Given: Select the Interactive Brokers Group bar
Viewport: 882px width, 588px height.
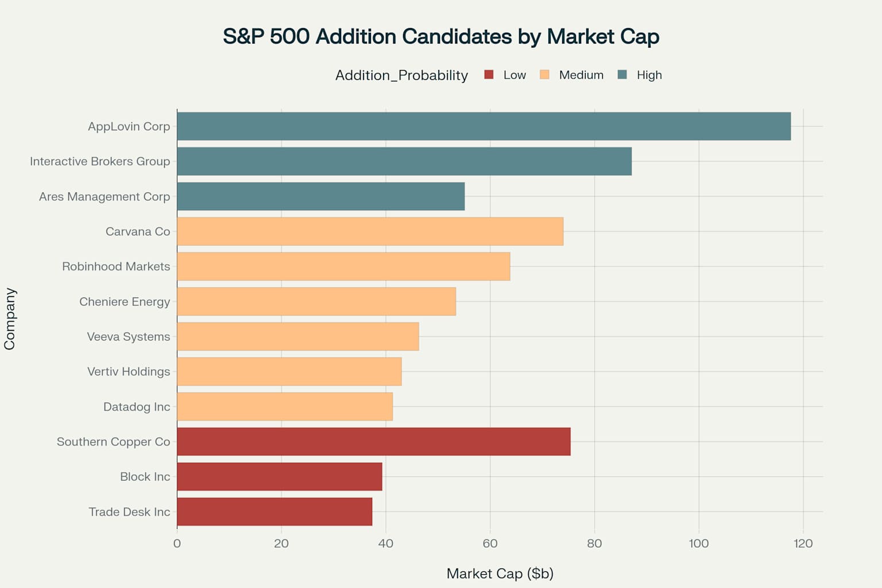Looking at the screenshot, I should tap(404, 161).
